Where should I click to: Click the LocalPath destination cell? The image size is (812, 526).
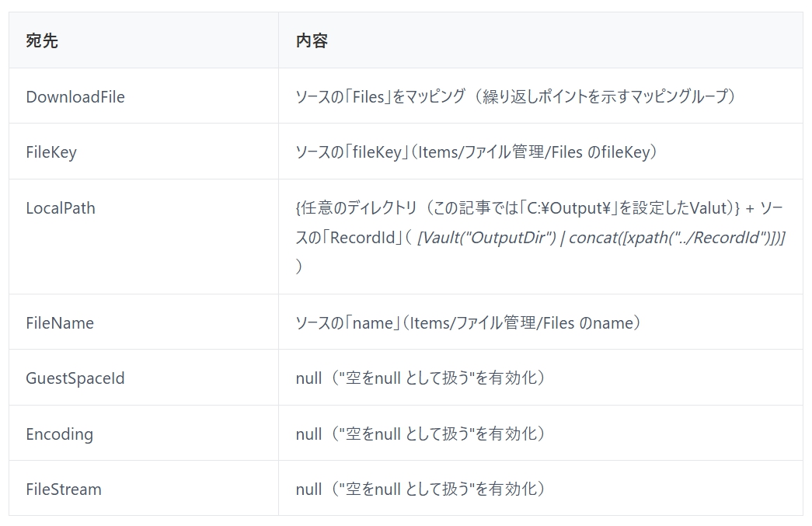61,208
